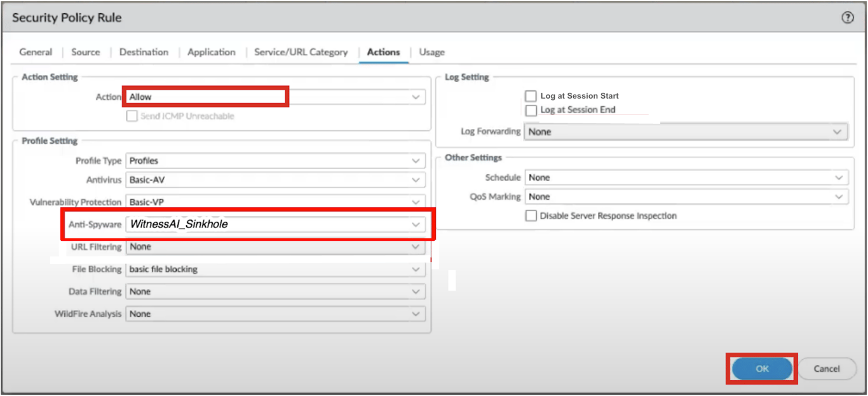Switch to the Application tab
Image resolution: width=868 pixels, height=396 pixels.
point(212,52)
